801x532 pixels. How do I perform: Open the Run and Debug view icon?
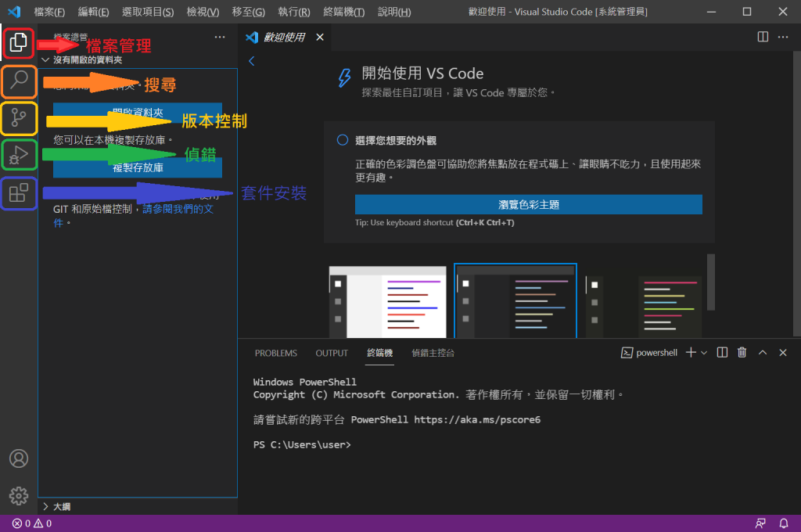pos(19,155)
